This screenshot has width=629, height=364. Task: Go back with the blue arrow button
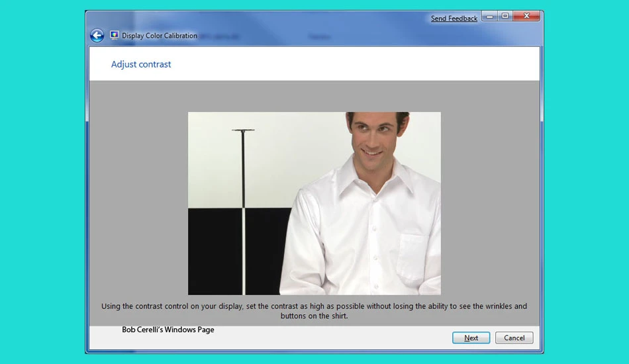point(97,35)
